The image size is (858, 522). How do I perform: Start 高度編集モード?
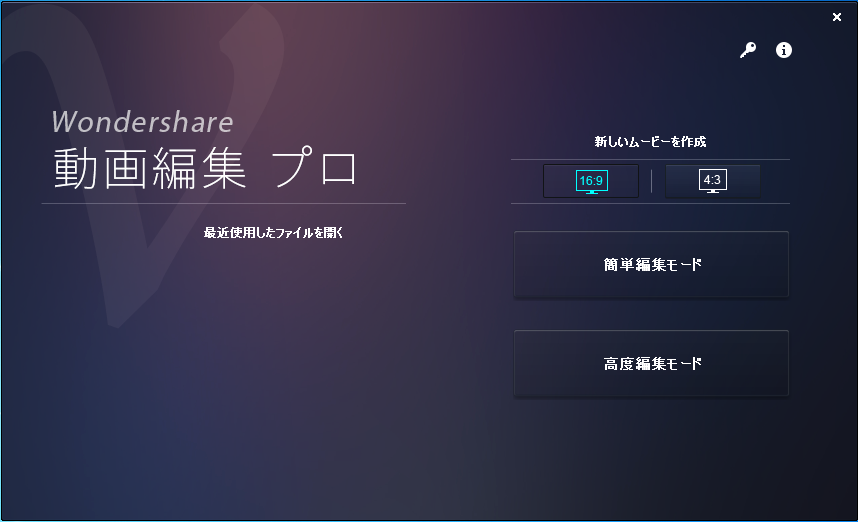tap(651, 363)
